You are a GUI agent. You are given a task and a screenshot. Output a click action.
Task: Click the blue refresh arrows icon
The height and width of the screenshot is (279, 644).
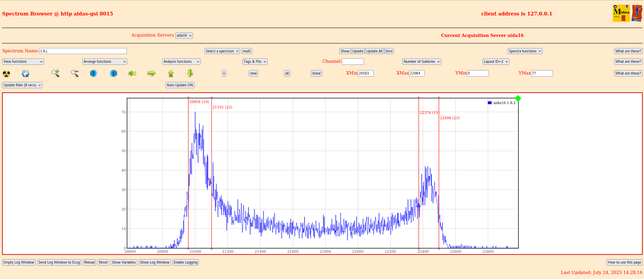pyautogui.click(x=26, y=74)
